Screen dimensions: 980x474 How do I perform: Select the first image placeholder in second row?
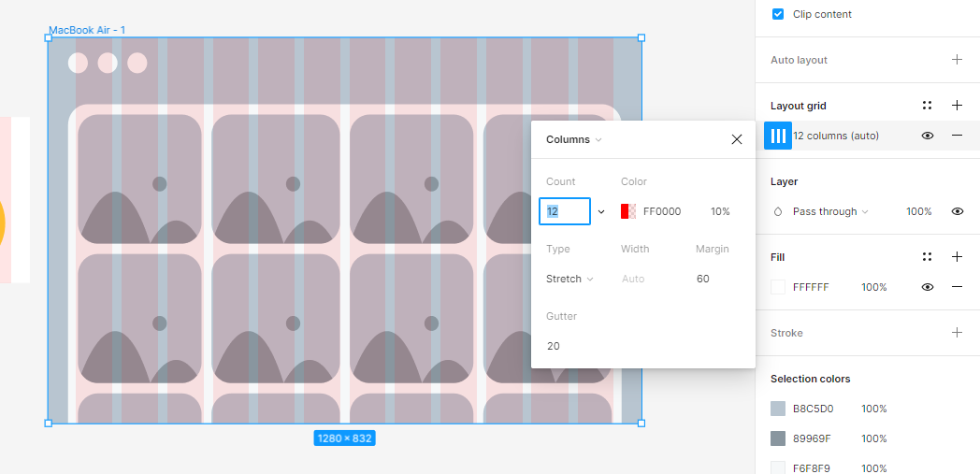tap(139, 318)
